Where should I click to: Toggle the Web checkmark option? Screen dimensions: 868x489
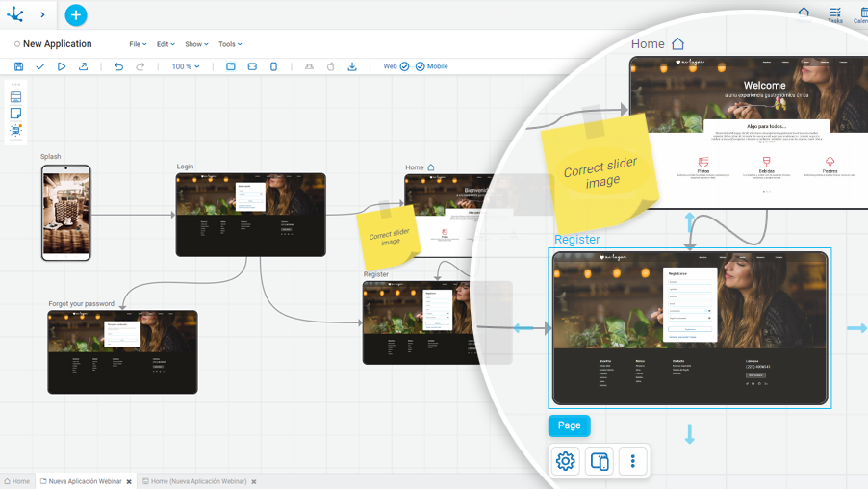[x=405, y=66]
